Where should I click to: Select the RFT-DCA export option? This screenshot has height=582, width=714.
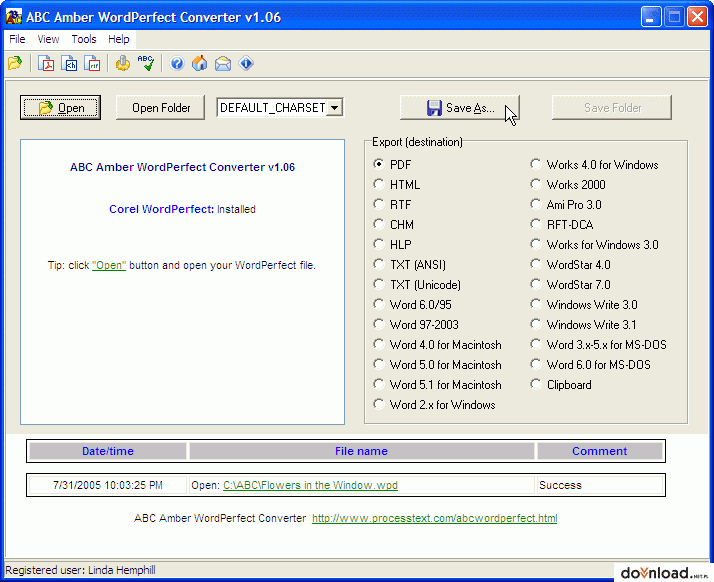coord(562,225)
